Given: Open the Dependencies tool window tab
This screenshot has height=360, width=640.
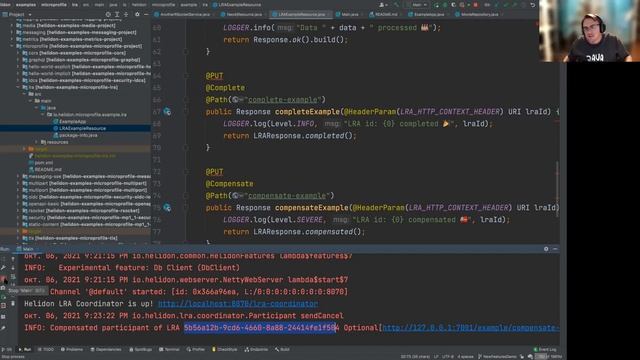Looking at the screenshot, I should [106, 349].
